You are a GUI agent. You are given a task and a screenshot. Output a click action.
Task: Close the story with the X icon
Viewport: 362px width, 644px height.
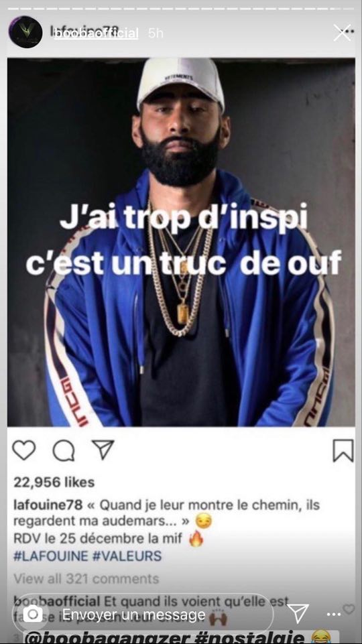point(342,33)
